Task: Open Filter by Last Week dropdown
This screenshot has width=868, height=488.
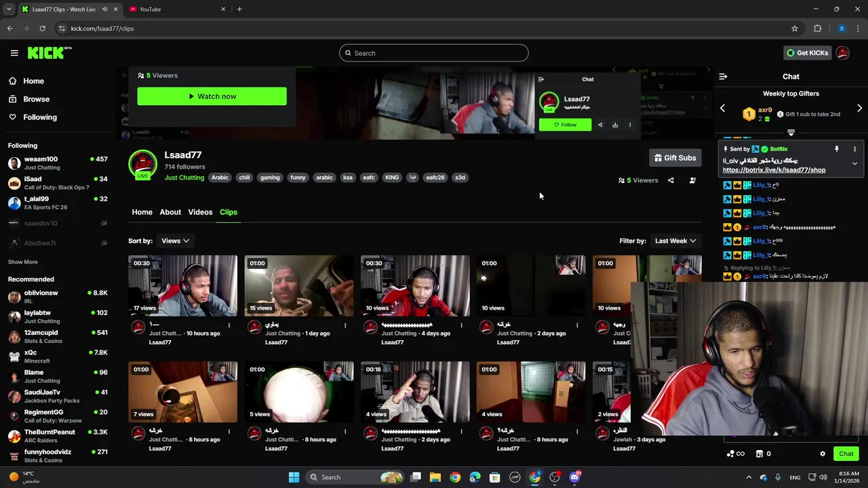Action: 675,241
